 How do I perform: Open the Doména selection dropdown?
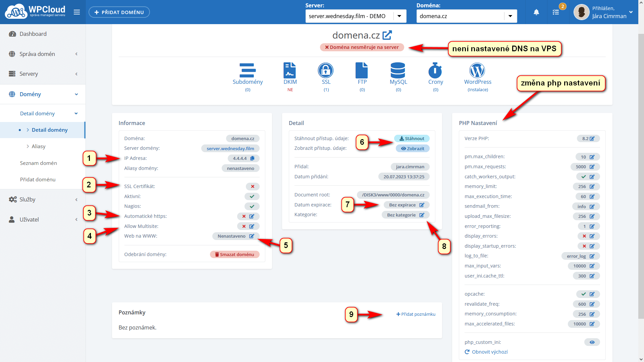[510, 16]
